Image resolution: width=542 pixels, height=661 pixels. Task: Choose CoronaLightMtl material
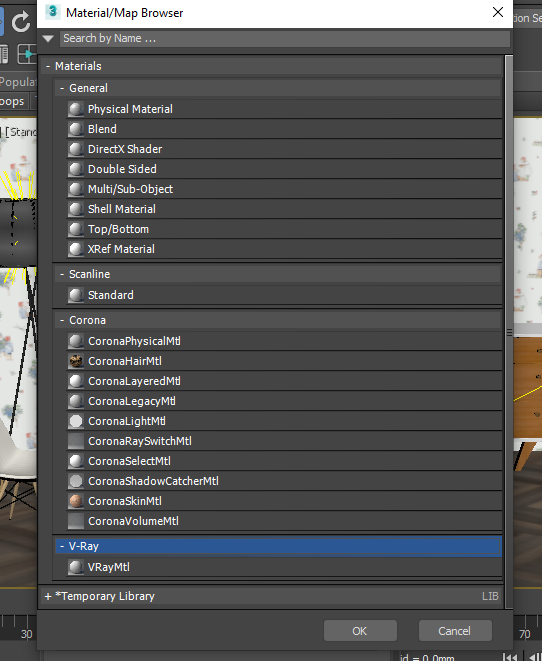[284, 421]
